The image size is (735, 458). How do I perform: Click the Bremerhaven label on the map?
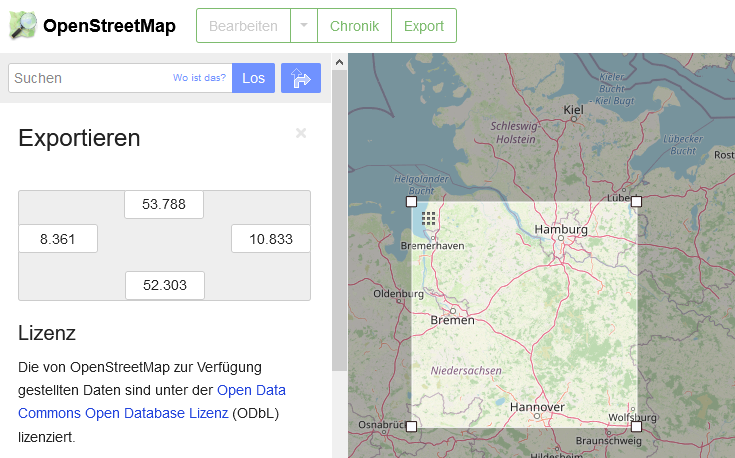[x=432, y=246]
